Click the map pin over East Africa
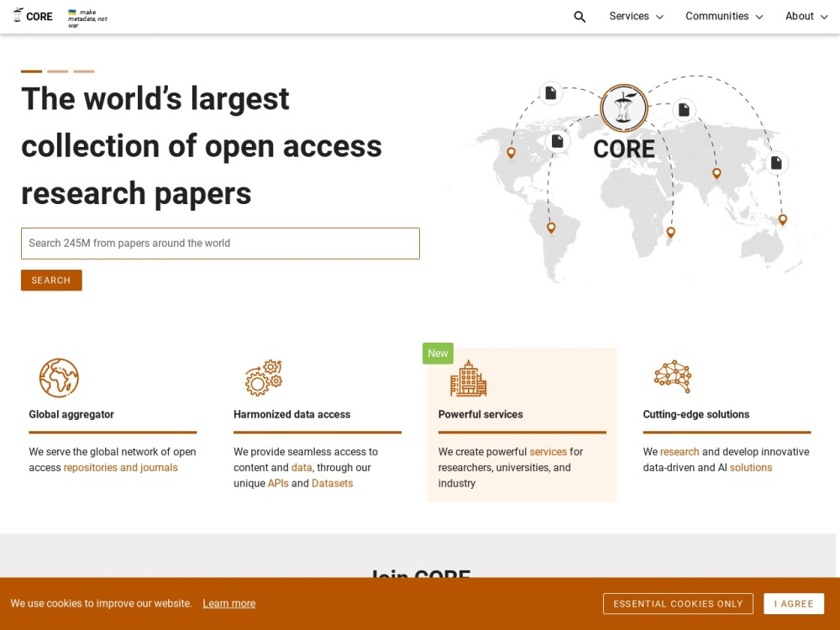The image size is (840, 630). 670,232
